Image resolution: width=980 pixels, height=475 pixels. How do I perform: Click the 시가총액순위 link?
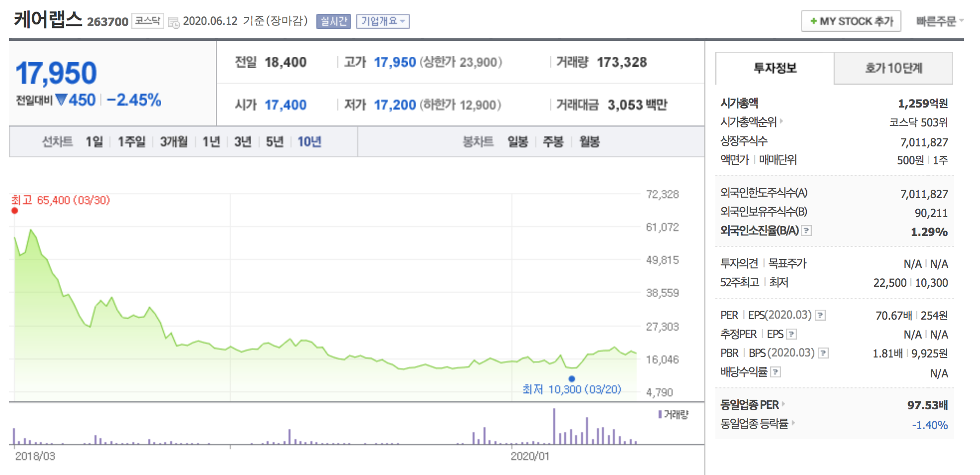(749, 122)
